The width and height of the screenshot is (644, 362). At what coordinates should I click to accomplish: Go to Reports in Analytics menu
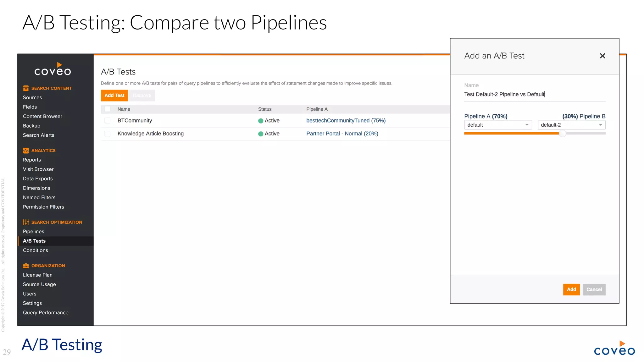tap(32, 160)
